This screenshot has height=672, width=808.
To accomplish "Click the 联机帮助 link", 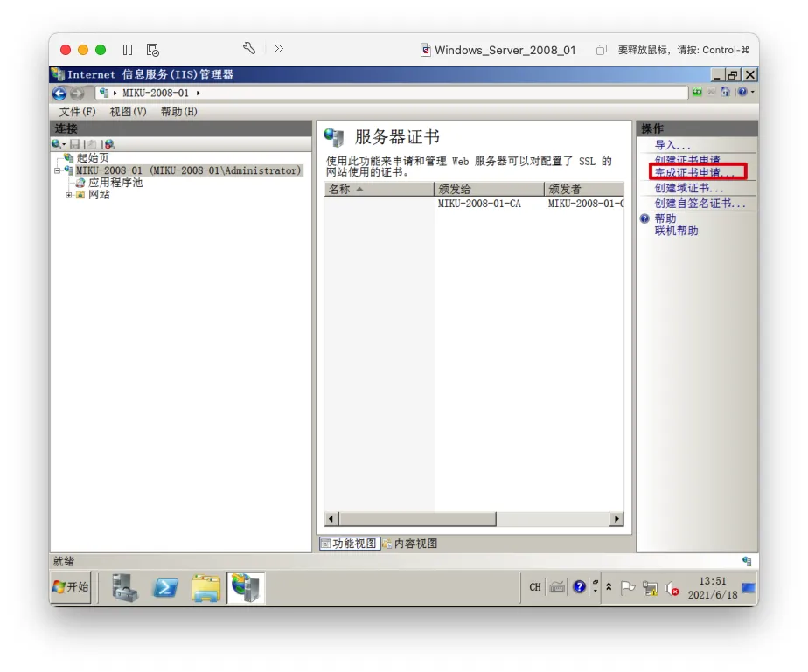I will [676, 231].
